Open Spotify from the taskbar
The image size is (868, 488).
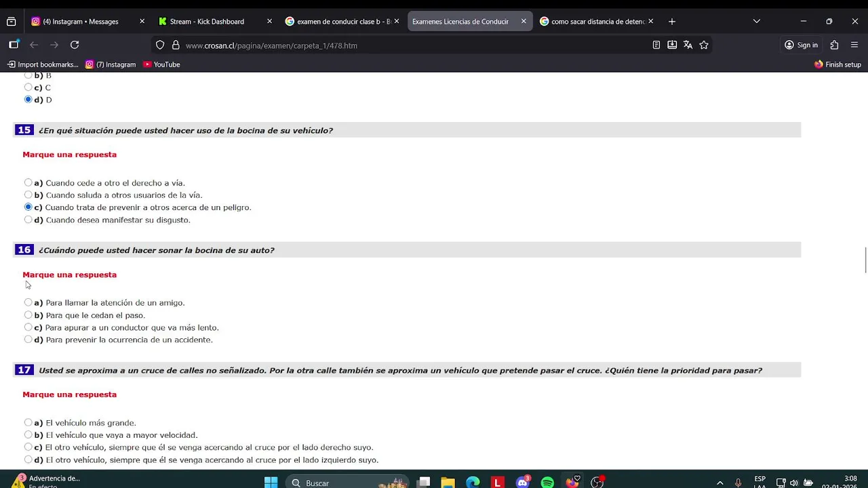click(547, 483)
